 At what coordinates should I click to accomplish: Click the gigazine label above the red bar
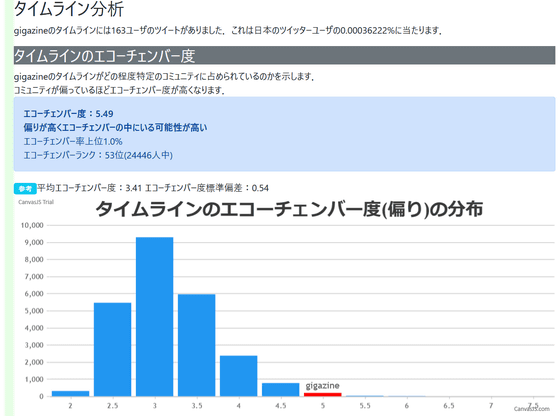pyautogui.click(x=322, y=386)
